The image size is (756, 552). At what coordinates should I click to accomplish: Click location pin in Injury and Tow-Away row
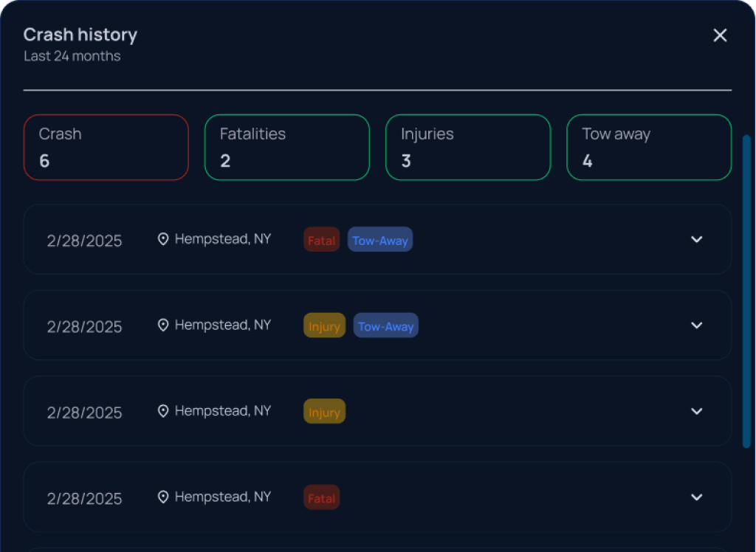click(163, 325)
